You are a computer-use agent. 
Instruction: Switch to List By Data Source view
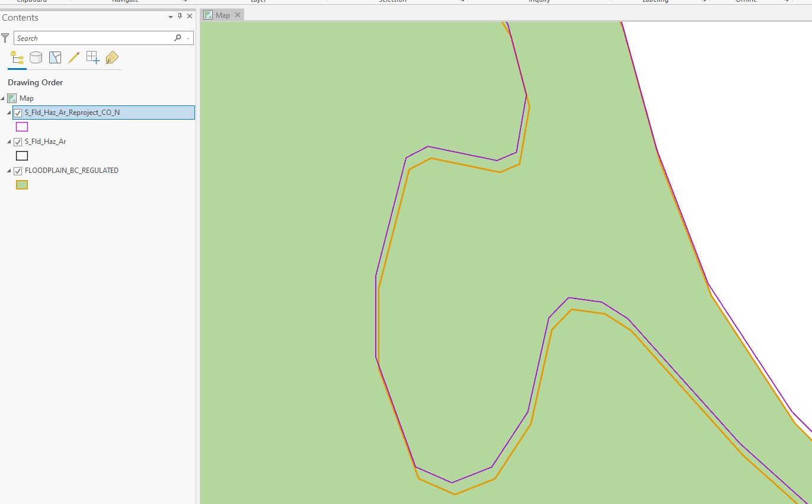(x=36, y=57)
